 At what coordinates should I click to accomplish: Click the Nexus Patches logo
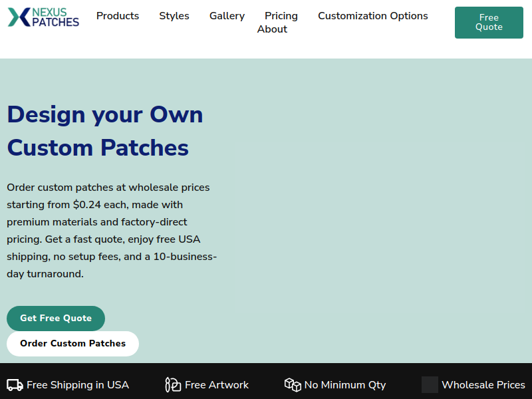(43, 17)
